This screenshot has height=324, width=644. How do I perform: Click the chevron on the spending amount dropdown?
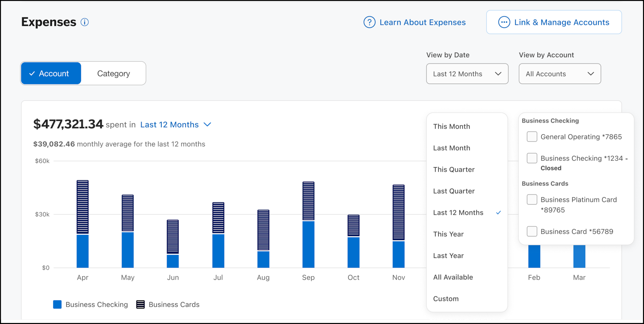click(x=208, y=125)
